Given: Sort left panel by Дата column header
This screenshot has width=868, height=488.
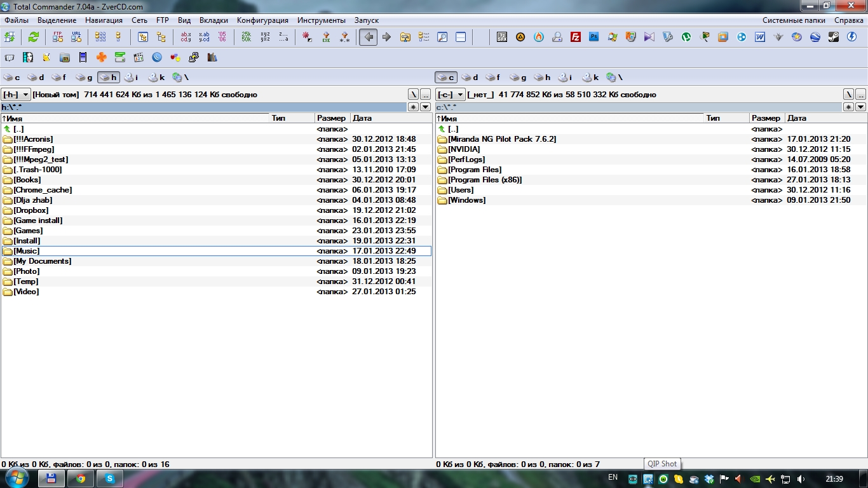Looking at the screenshot, I should (x=362, y=118).
